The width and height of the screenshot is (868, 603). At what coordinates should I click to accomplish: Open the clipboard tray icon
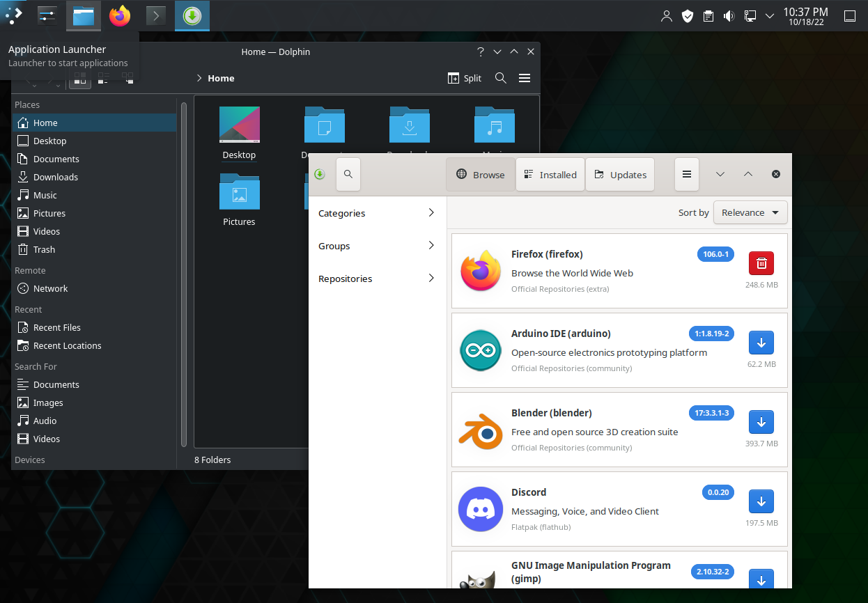click(x=708, y=15)
